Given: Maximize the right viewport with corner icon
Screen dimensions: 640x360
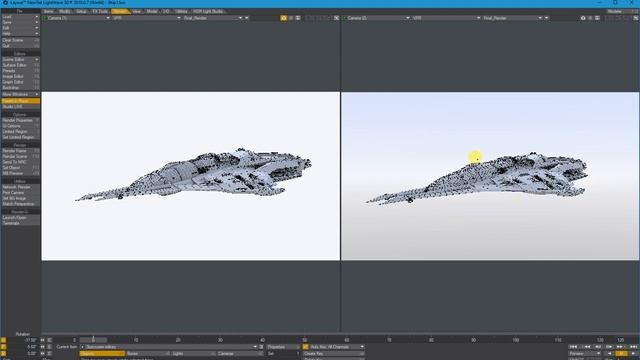Looking at the screenshot, I should pyautogui.click(x=636, y=18).
